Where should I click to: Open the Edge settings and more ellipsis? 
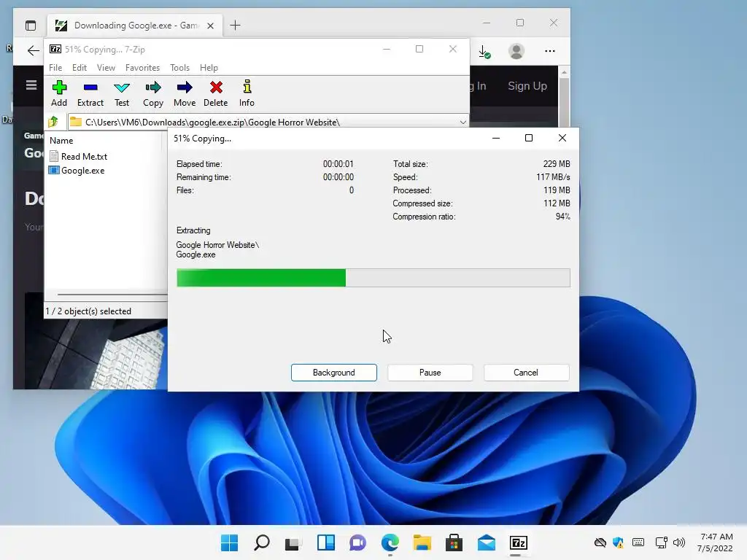click(550, 51)
